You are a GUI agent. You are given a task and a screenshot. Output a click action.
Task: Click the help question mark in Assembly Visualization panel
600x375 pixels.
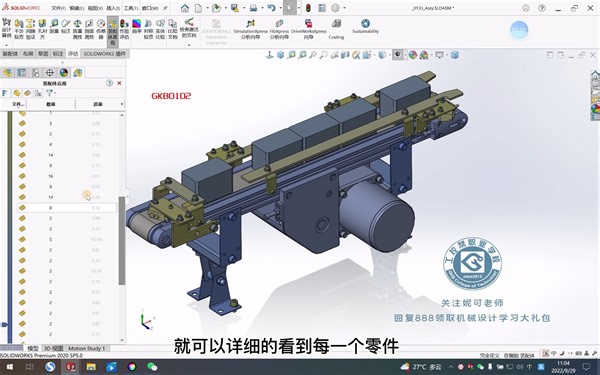(109, 83)
